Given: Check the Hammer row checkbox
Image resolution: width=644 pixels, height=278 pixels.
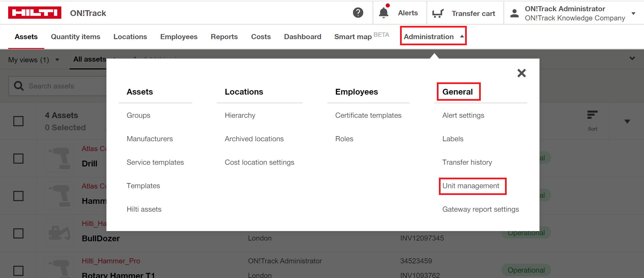Looking at the screenshot, I should coord(18,196).
